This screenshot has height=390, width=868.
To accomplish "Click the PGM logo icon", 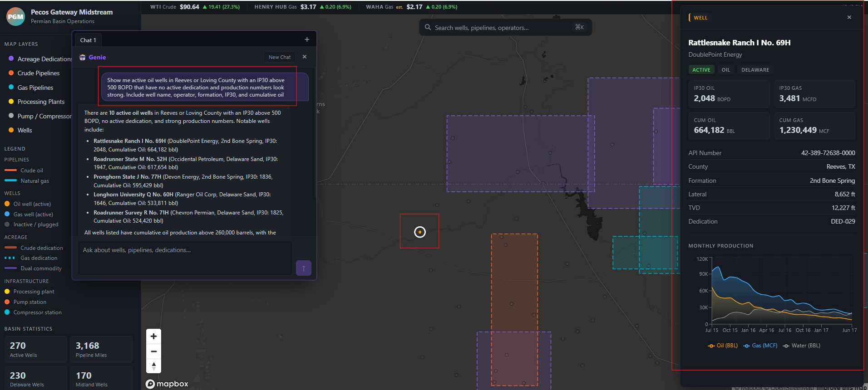I will click(x=15, y=16).
